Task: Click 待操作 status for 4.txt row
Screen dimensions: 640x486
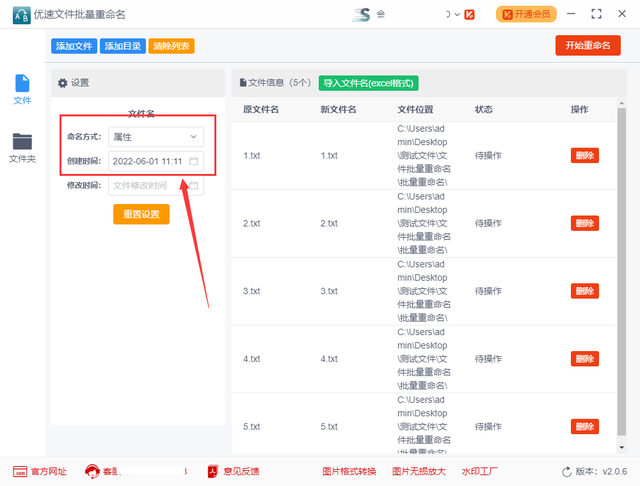Action: 488,359
